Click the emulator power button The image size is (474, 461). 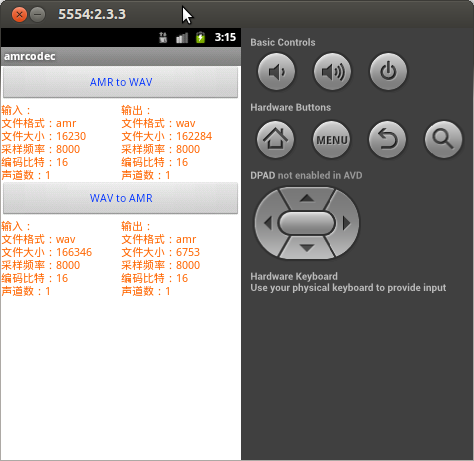(388, 71)
